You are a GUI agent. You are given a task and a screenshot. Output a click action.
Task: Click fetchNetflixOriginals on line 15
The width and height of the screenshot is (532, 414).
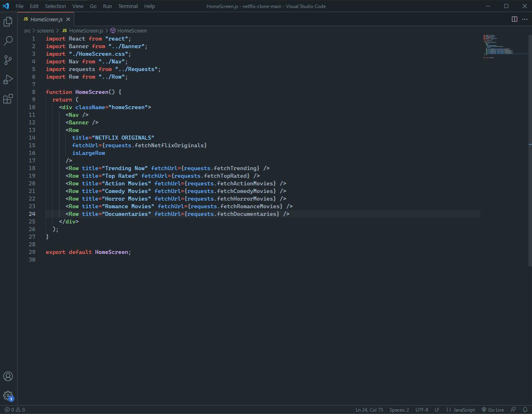(169, 145)
